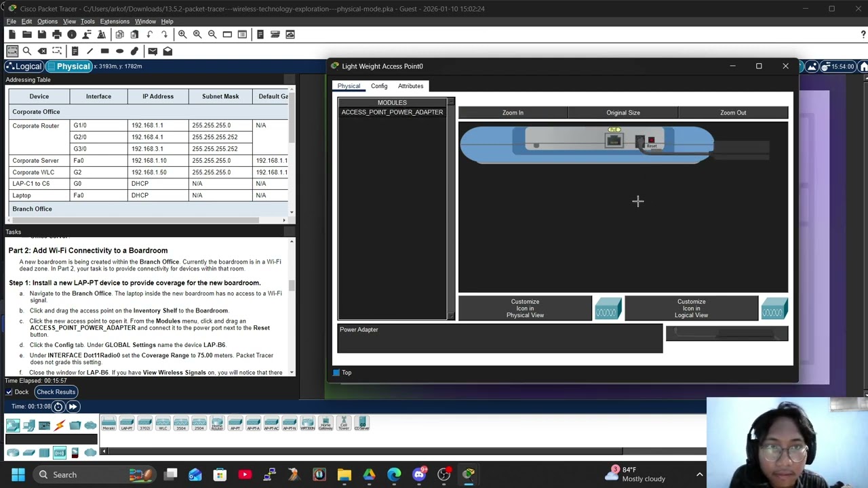Open the Tools menu
The image size is (868, 488).
87,22
